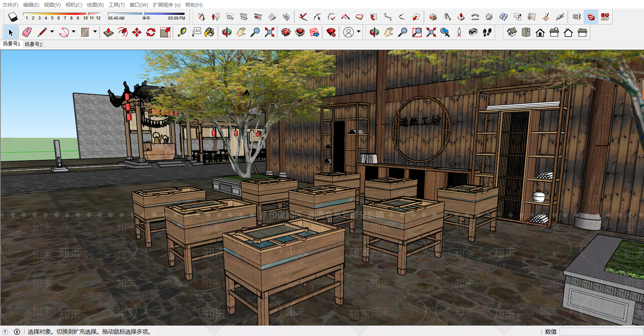Activate the Zoom Window tool
Screen dimensions: 644x336
pos(417,33)
